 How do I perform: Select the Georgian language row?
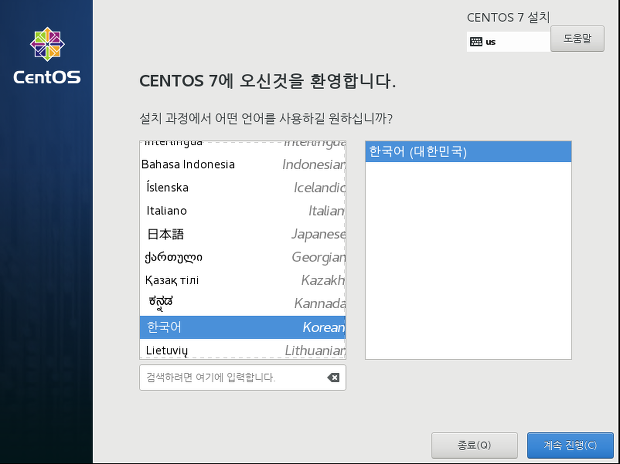click(x=242, y=258)
